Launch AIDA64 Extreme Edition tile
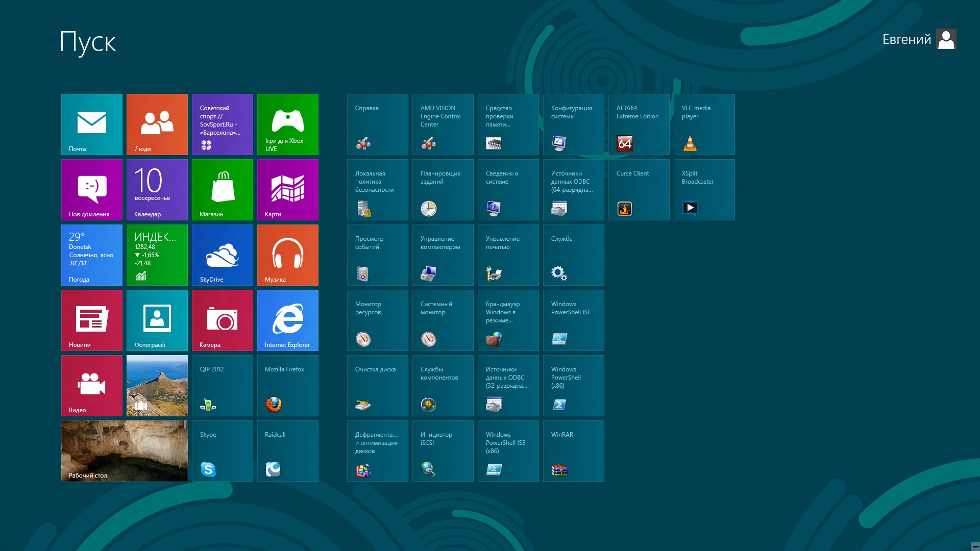This screenshot has width=980, height=551. pos(639,124)
